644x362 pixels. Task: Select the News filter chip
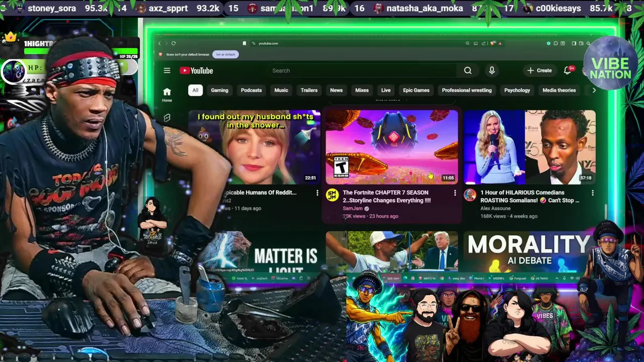pos(336,90)
